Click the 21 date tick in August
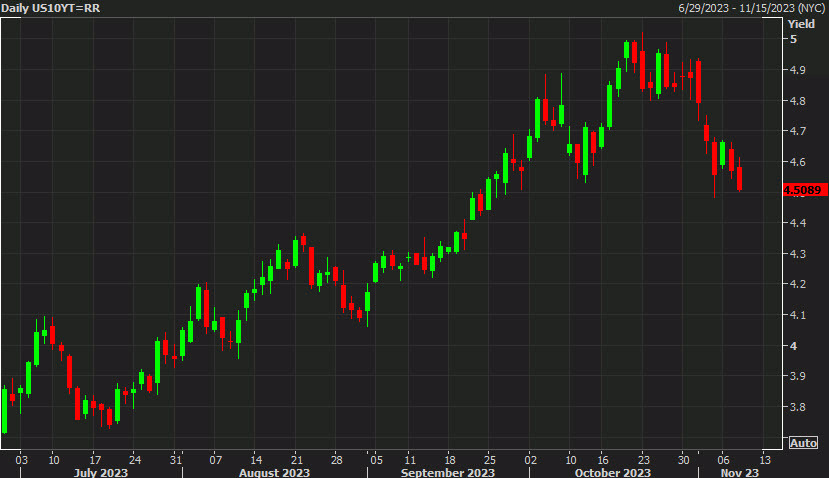 tap(296, 459)
